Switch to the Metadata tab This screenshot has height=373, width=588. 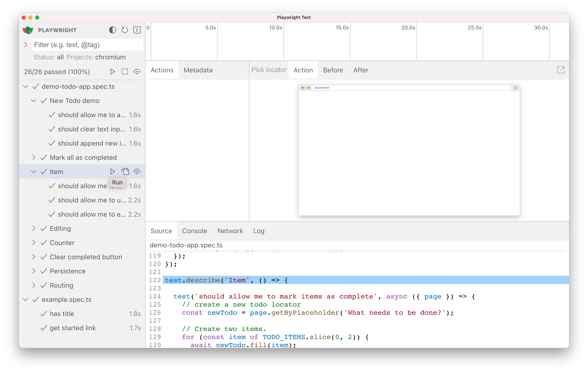(198, 70)
